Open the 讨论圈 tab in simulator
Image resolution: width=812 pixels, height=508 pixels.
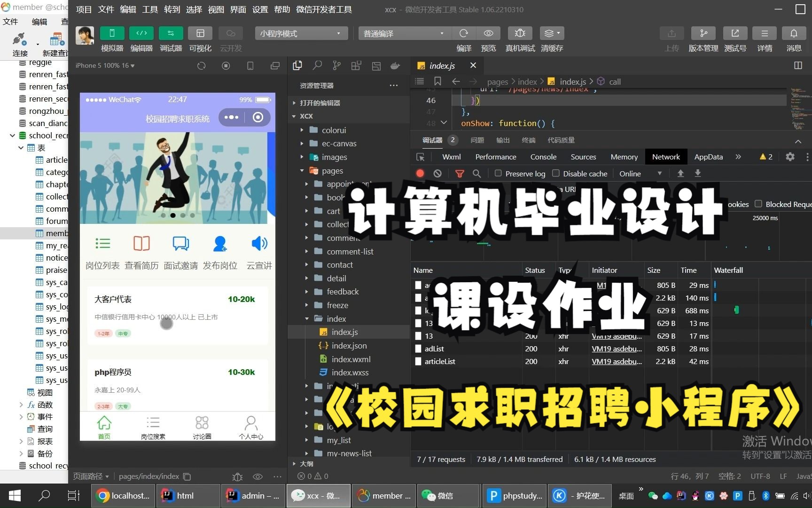[202, 427]
